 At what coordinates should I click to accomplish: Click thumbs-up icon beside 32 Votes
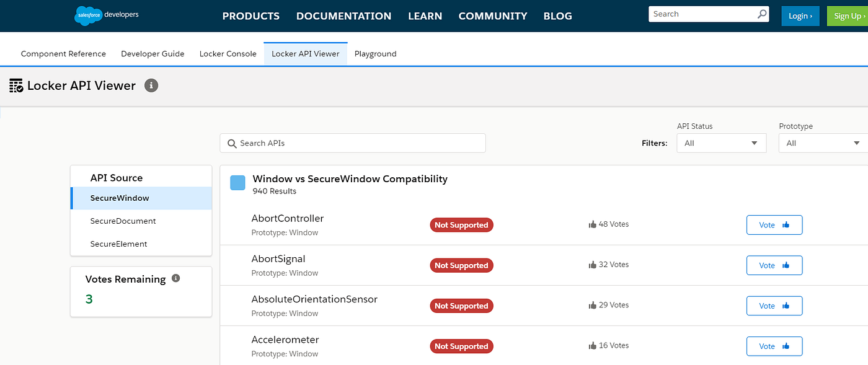tap(592, 265)
